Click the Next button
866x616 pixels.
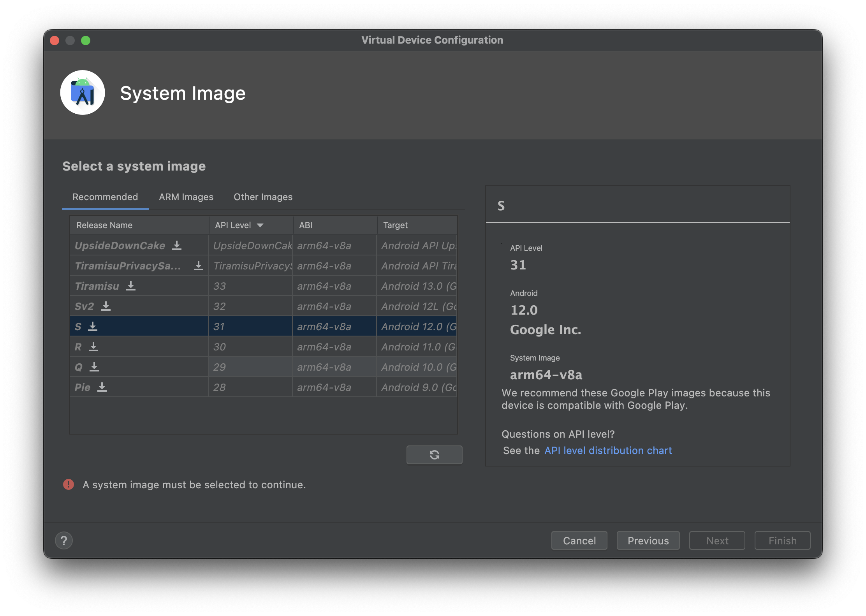tap(717, 540)
